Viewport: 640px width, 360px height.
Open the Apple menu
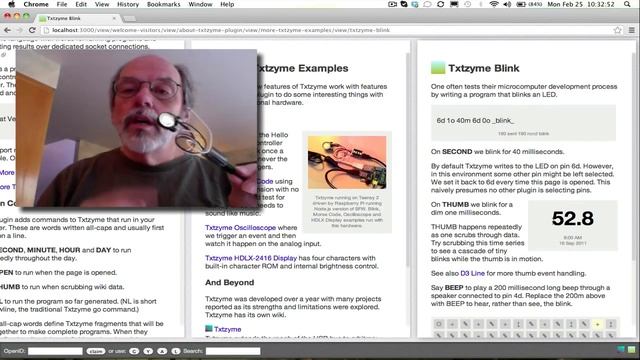coord(11,4)
